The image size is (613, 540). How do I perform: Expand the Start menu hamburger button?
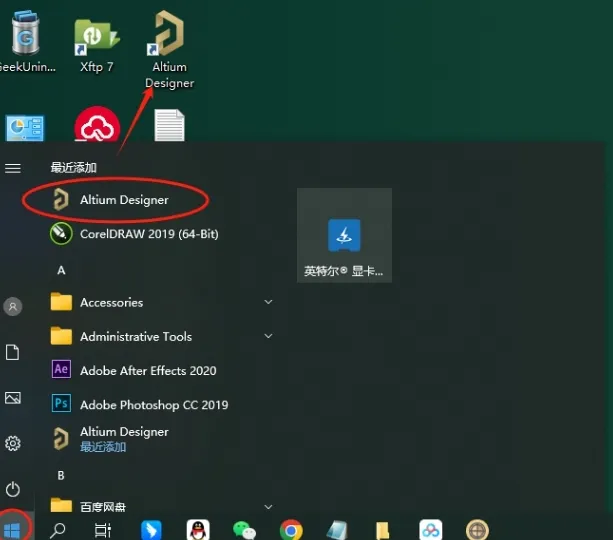coord(13,168)
